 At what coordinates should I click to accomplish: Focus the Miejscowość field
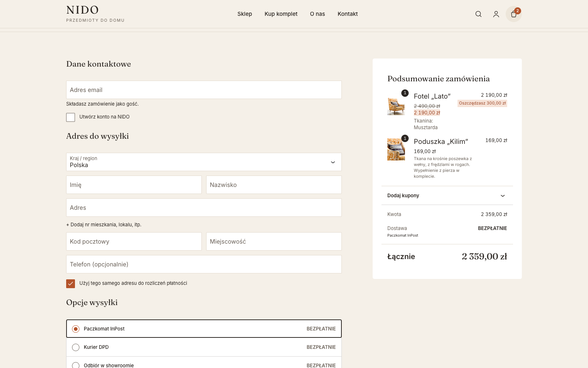click(274, 241)
